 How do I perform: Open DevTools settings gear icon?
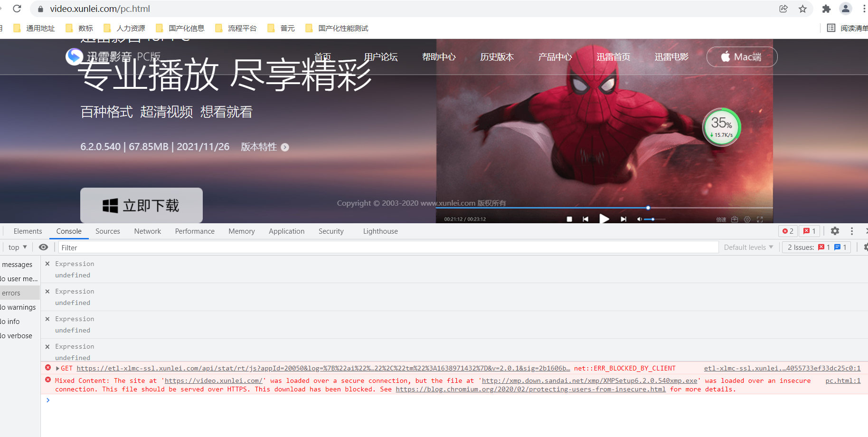pyautogui.click(x=835, y=231)
